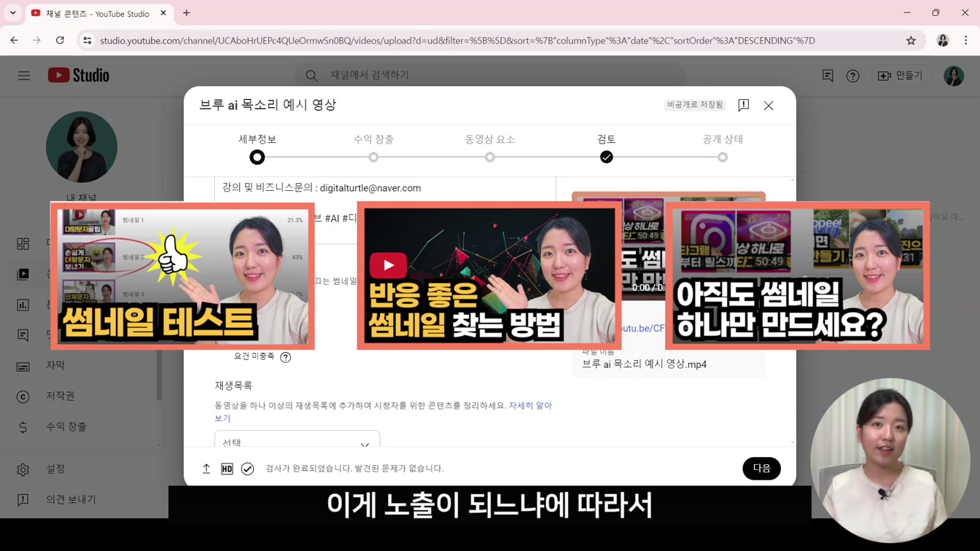Click the checks complete checkmark icon
The width and height of the screenshot is (980, 551).
pos(248,469)
